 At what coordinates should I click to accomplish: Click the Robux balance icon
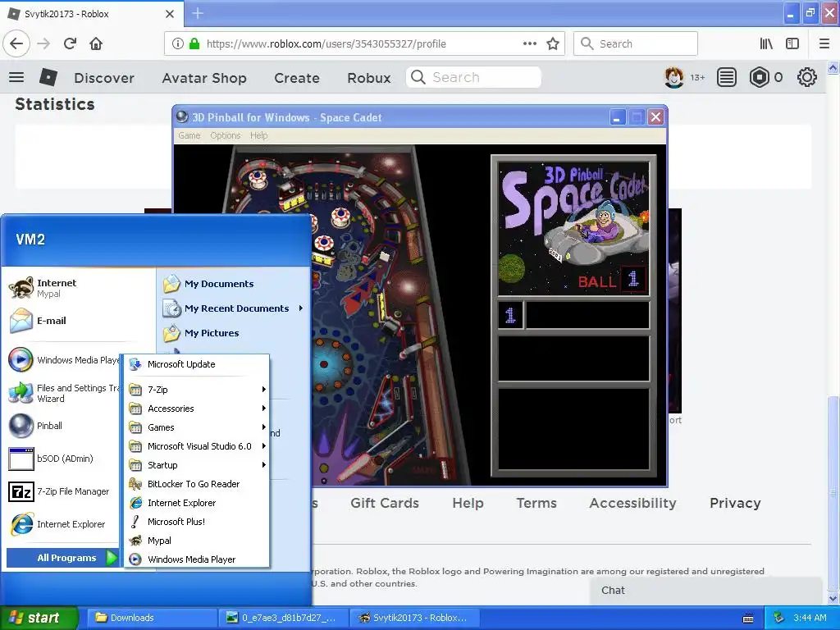click(x=759, y=78)
